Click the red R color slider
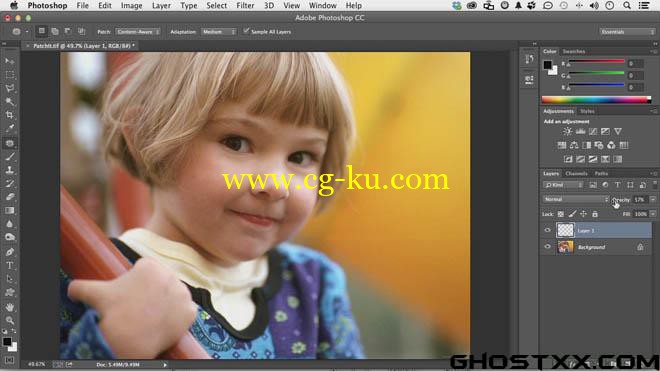The width and height of the screenshot is (660, 371). point(596,61)
